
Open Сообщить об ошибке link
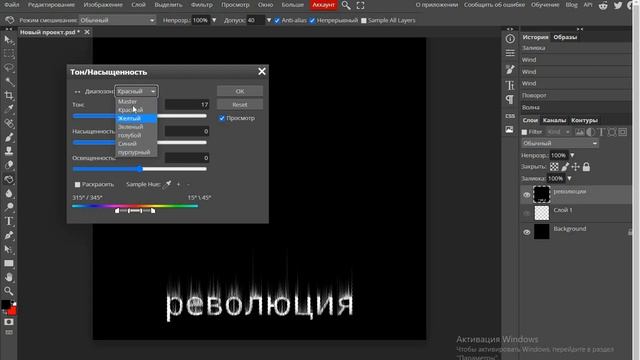click(494, 5)
